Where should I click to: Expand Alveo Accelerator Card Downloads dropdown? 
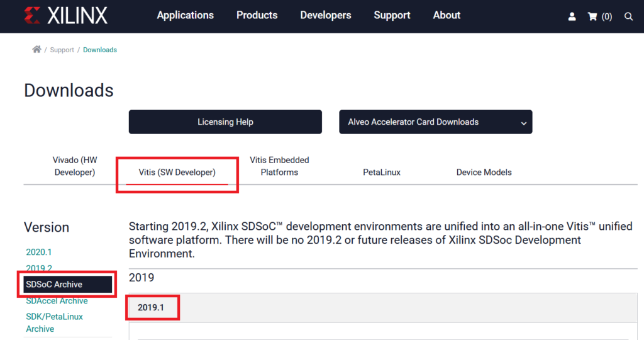pyautogui.click(x=436, y=122)
